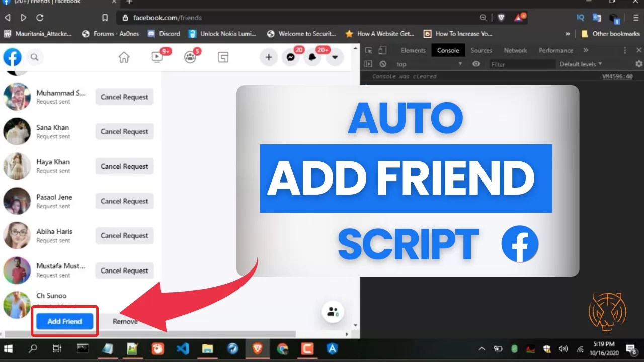The image size is (644, 362).
Task: Go to the Facebook Home feed icon
Action: 124,57
